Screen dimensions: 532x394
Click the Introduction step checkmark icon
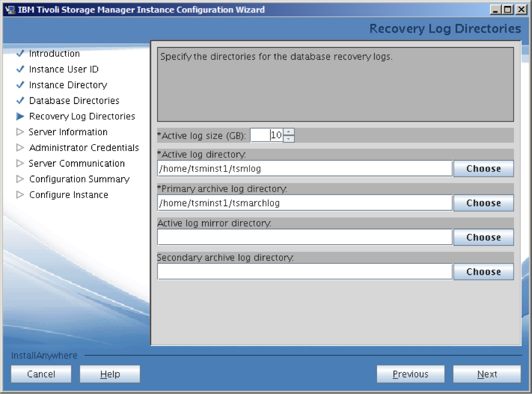pos(20,53)
